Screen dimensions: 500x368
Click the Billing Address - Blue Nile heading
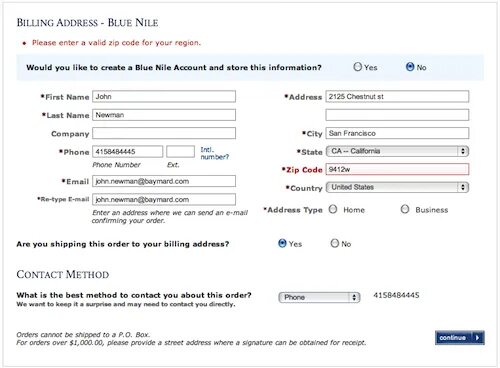coord(87,23)
